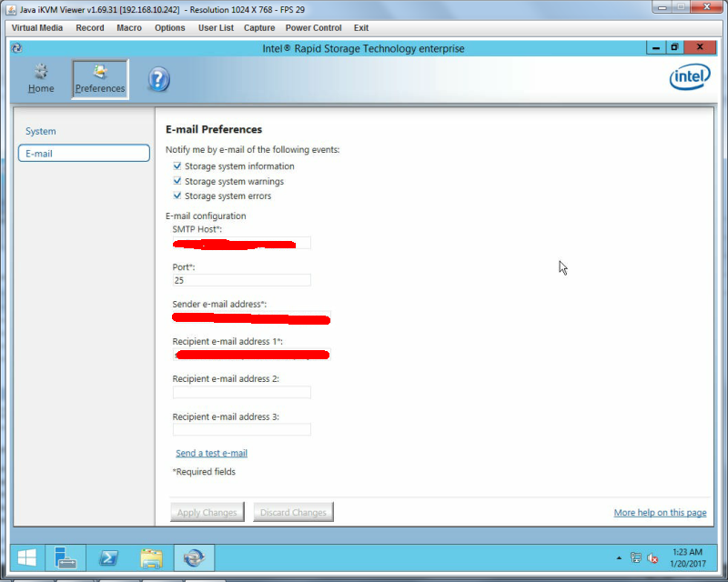Click the Discard Changes button
Image resolution: width=728 pixels, height=582 pixels.
(293, 512)
